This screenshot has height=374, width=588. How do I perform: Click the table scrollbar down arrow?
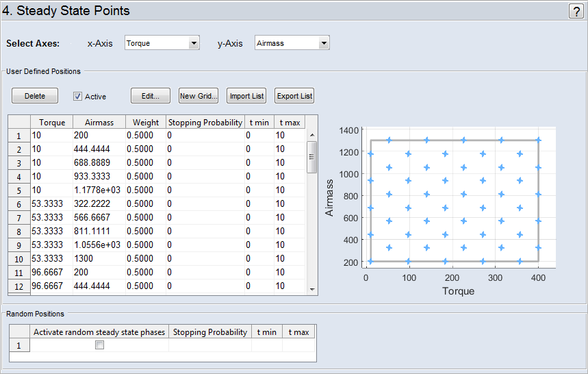coord(312,289)
